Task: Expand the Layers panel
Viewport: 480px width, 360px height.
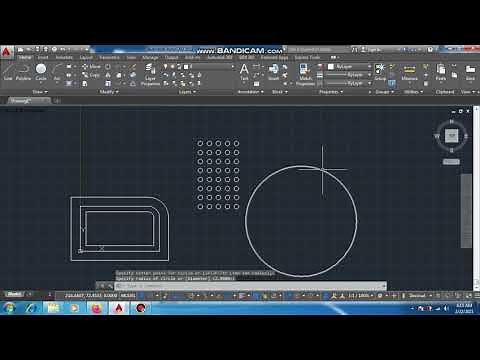Action: 187,92
